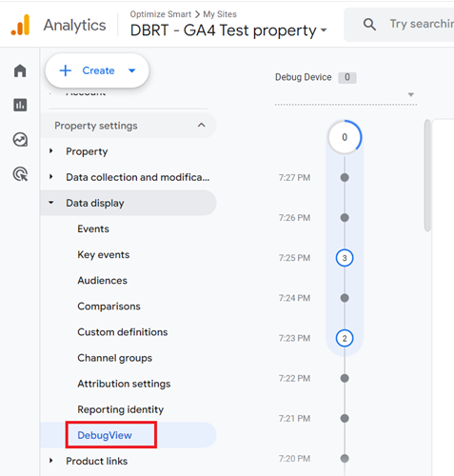Screen dimensions: 454x476
Task: Click the Analytics product name text
Action: click(74, 26)
